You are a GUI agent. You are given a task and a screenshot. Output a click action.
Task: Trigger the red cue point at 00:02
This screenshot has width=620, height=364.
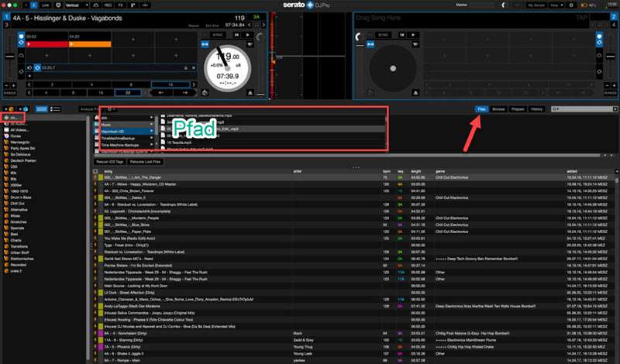46,44
